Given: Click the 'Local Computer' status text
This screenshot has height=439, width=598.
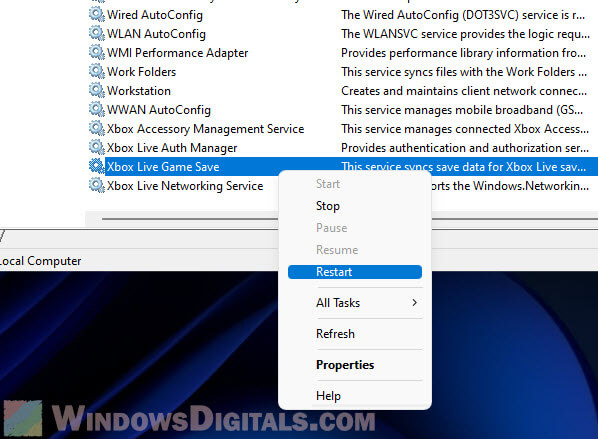Looking at the screenshot, I should (40, 261).
